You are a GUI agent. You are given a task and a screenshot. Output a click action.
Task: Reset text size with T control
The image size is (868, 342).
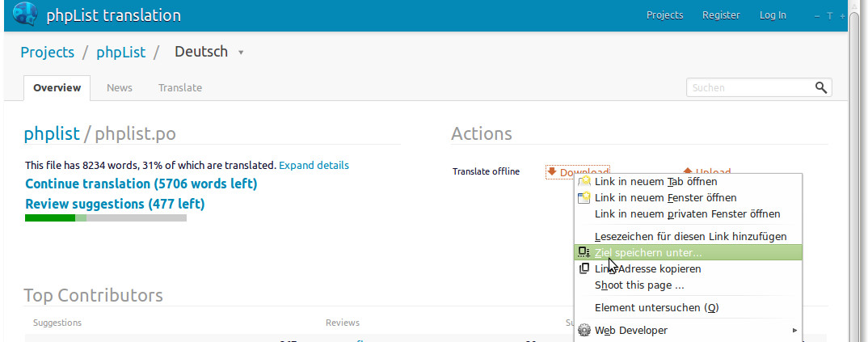pyautogui.click(x=830, y=16)
